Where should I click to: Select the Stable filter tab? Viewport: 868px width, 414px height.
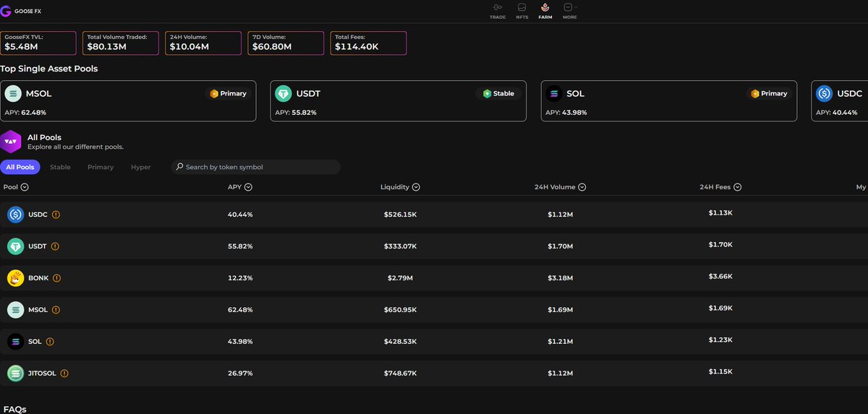(60, 167)
